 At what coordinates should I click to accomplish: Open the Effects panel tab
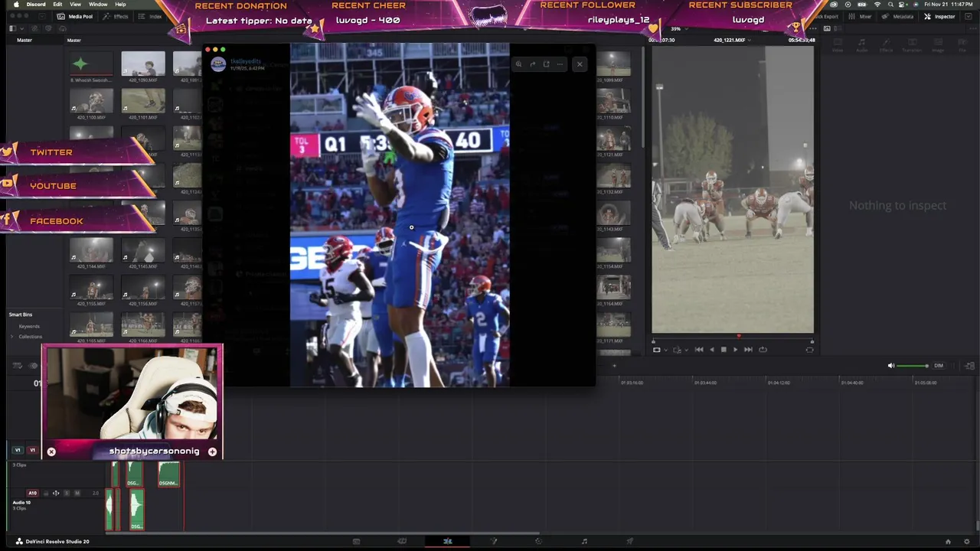coord(116,16)
